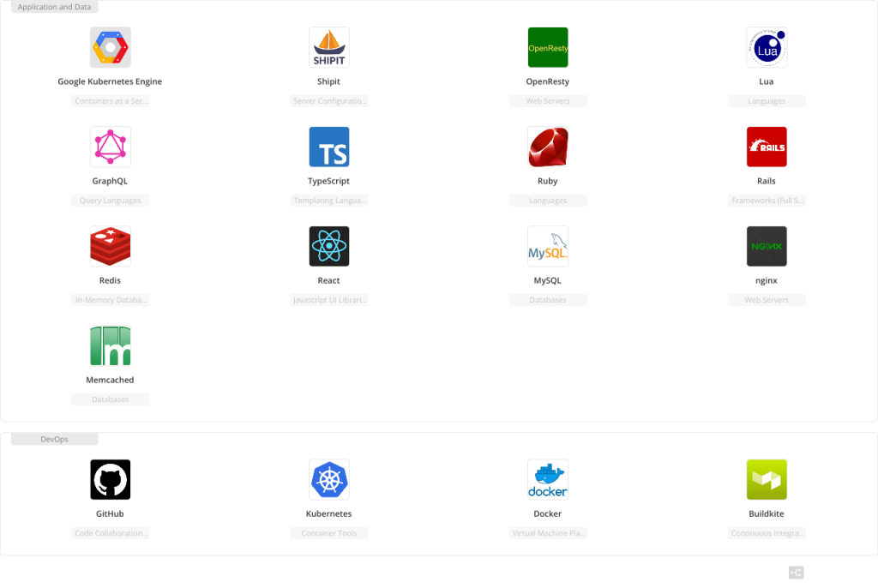Open the Lua language icon
This screenshot has width=878, height=588.
(767, 48)
